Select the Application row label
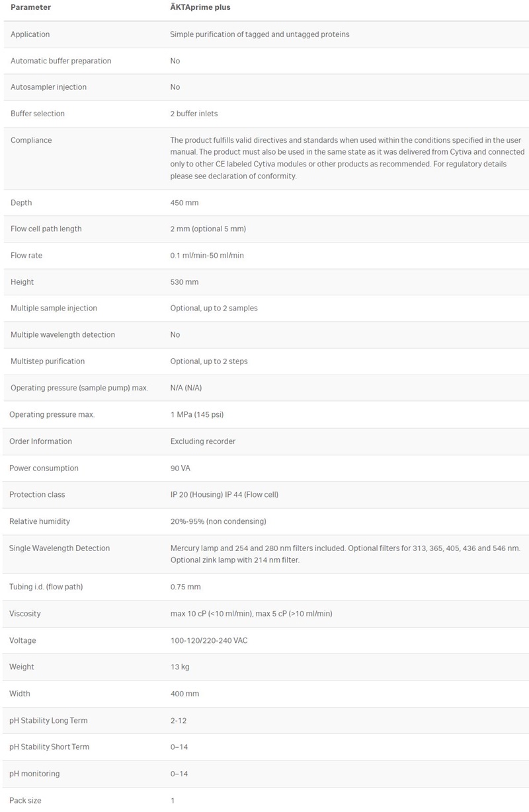529x812 pixels. (30, 34)
